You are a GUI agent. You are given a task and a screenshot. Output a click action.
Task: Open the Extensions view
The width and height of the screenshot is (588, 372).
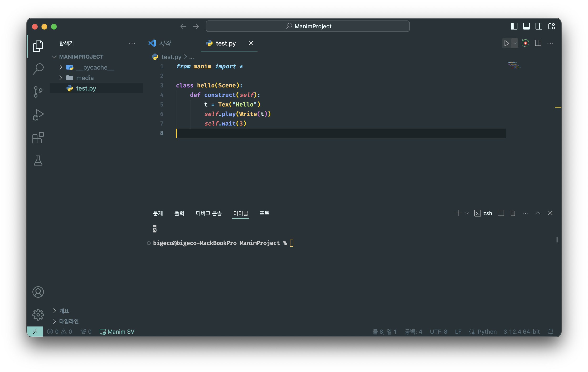[38, 138]
